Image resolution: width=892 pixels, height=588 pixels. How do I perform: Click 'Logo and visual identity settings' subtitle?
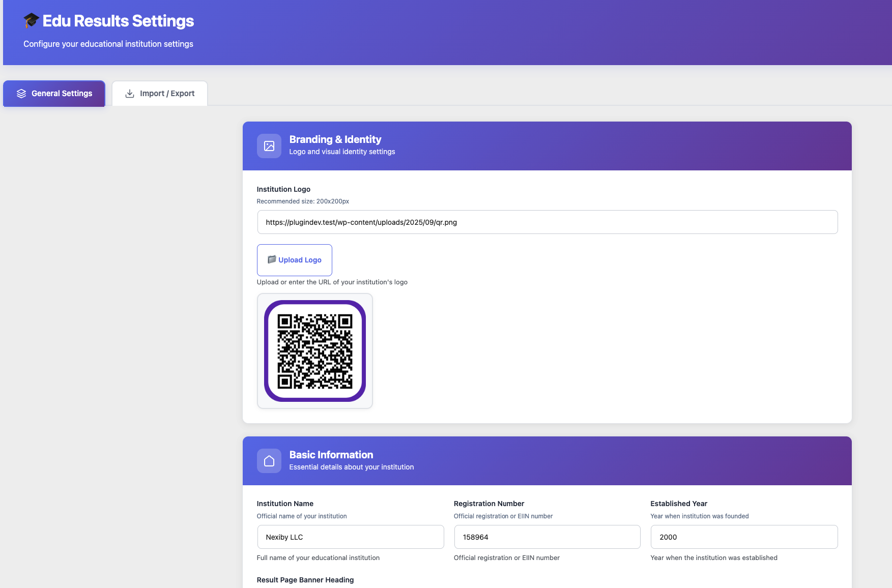click(342, 152)
